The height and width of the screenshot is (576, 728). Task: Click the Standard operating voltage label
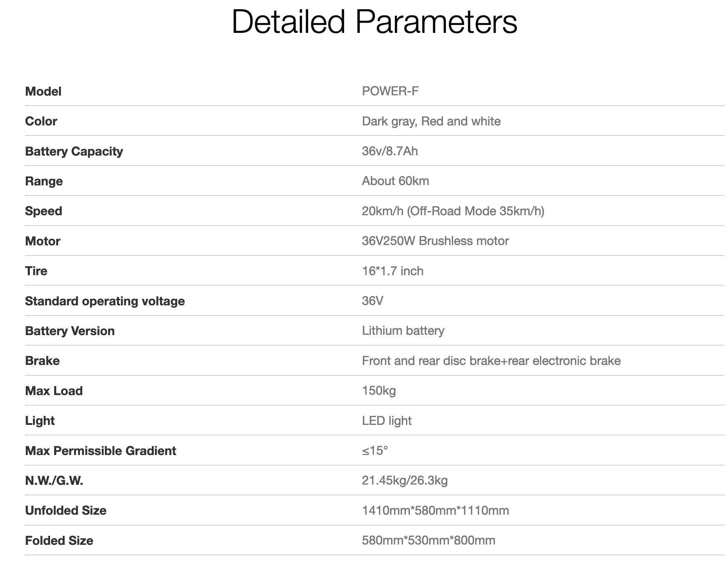tap(105, 301)
